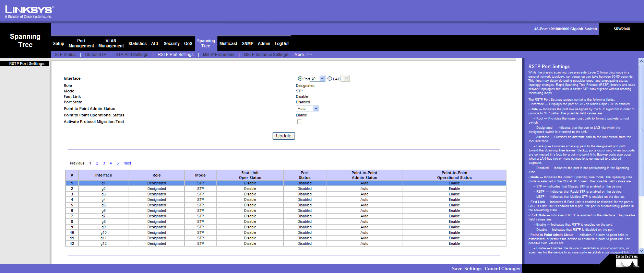Select the LAG radio button
Screen dimensions: 644x273
pos(330,79)
